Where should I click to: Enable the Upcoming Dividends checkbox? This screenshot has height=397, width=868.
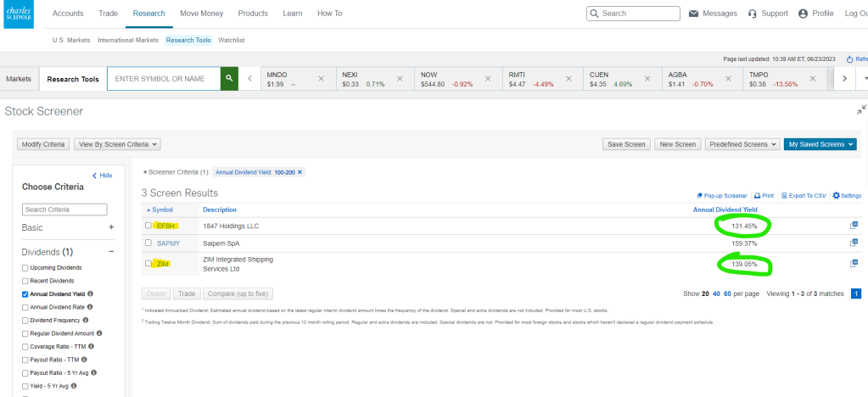[25, 267]
